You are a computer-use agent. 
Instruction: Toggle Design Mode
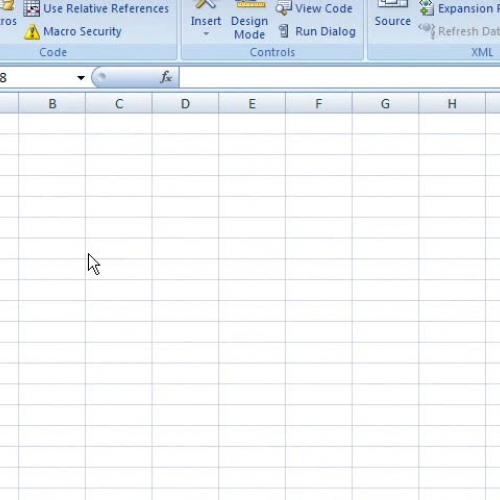coord(249,20)
